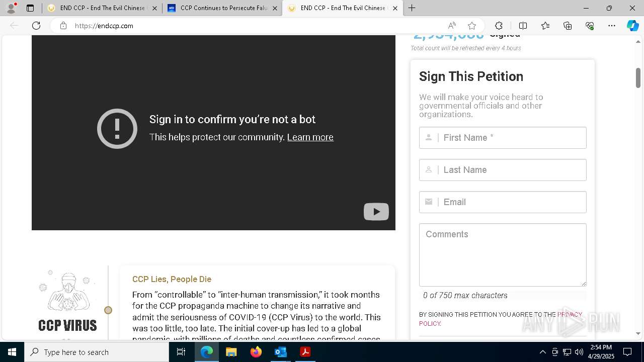644x362 pixels.
Task: Open the Favorites list
Action: click(545, 26)
